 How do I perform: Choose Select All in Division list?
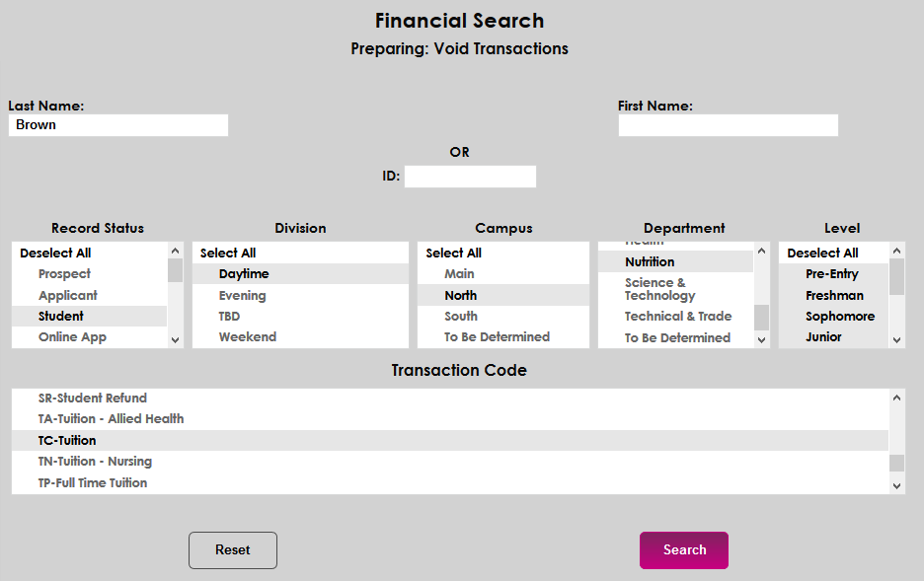tap(228, 254)
